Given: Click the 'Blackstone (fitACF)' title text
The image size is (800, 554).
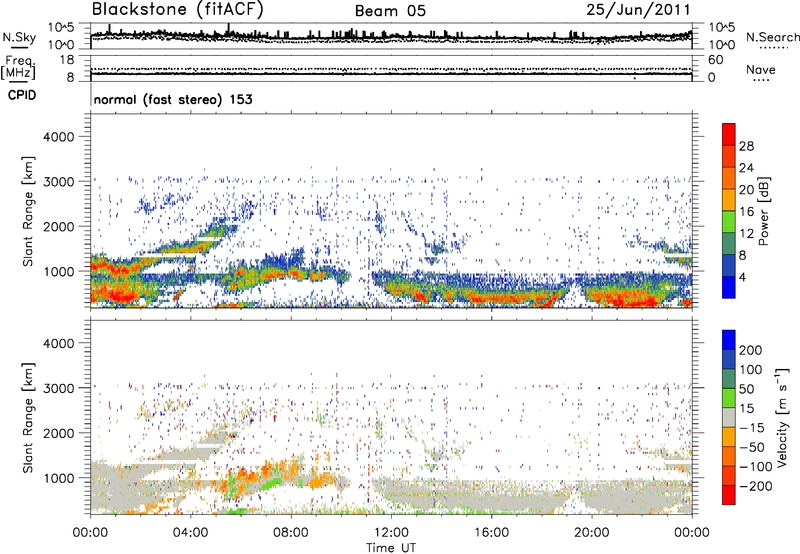Looking at the screenshot, I should coord(178,10).
